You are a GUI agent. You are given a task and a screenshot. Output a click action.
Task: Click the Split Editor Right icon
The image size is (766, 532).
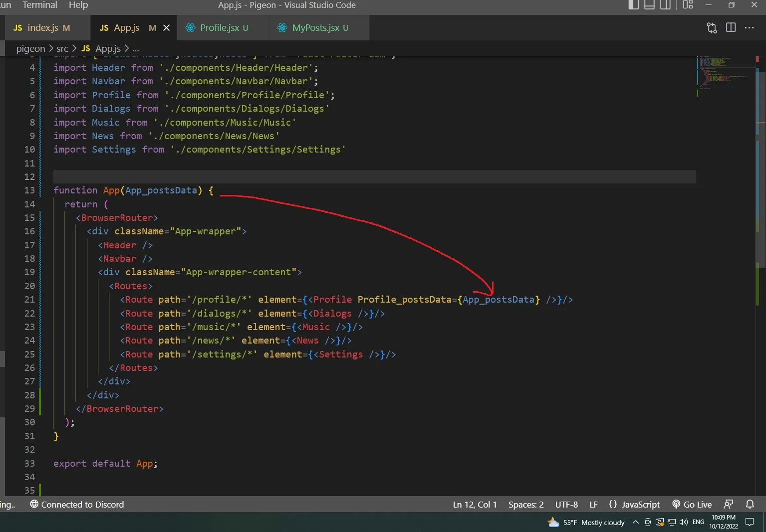[731, 28]
